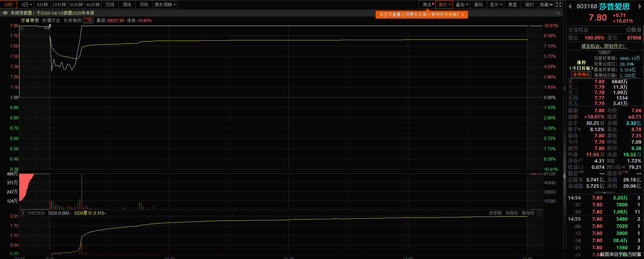This screenshot has width=644, height=259.
Task: Open the 5日 period dropdown
Action: tap(27, 5)
